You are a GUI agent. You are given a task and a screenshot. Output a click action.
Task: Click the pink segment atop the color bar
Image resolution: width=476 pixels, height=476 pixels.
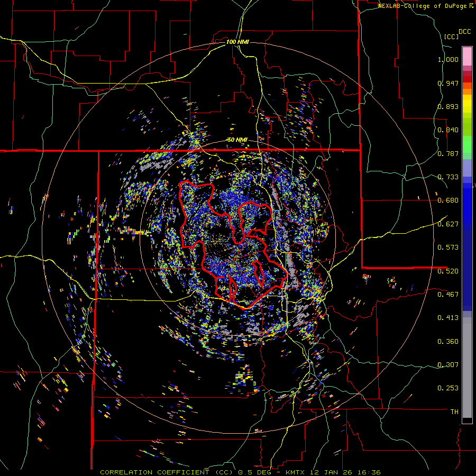[467, 56]
